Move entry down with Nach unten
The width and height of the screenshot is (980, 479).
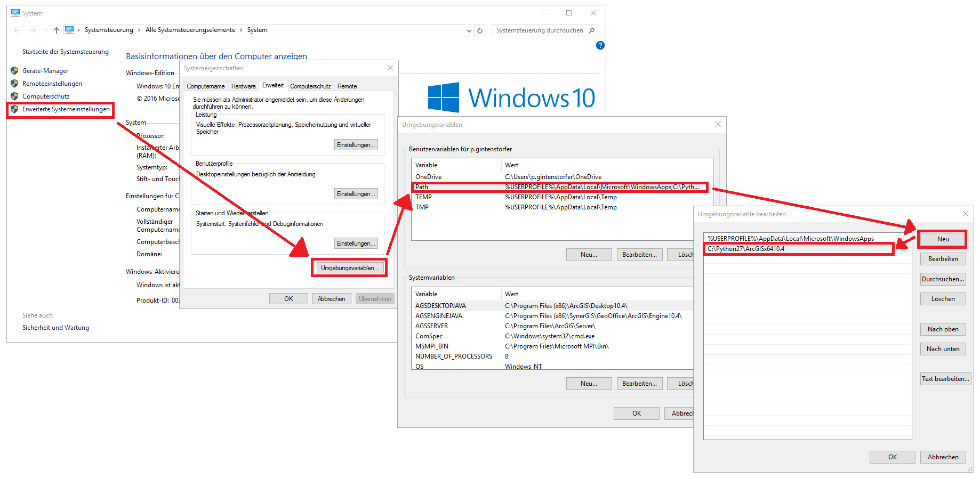[x=943, y=349]
